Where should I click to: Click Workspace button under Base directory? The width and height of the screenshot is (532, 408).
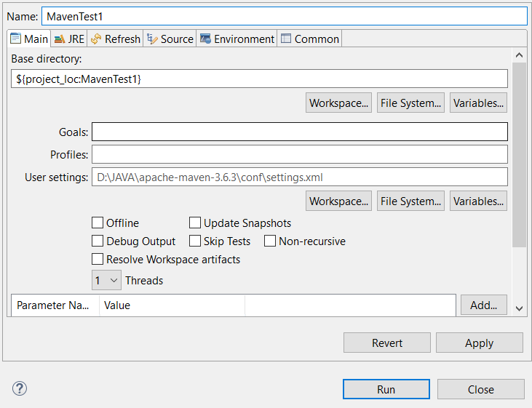pyautogui.click(x=338, y=103)
